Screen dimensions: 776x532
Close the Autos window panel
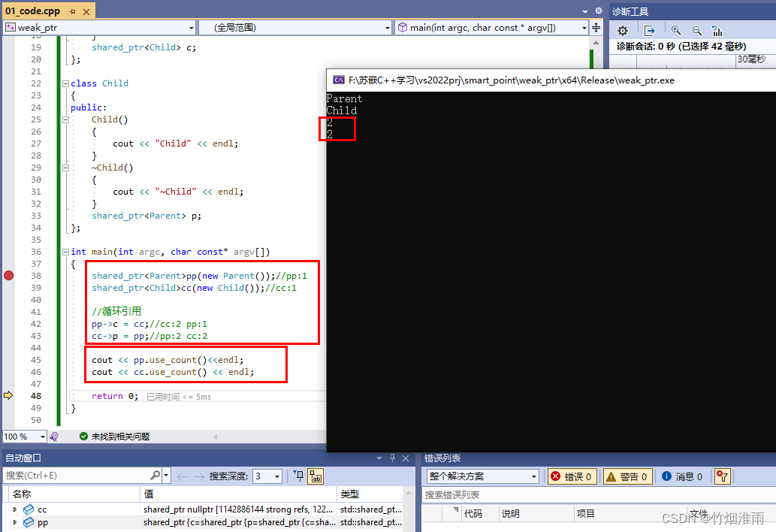click(406, 458)
